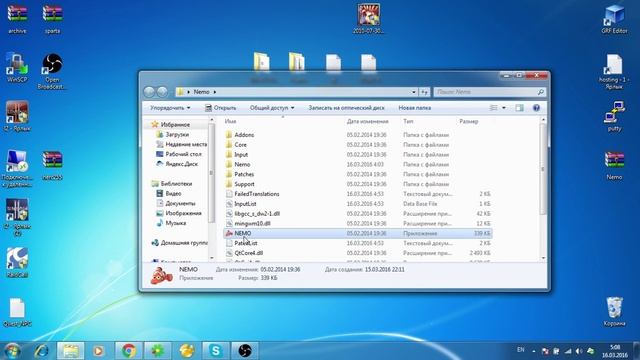This screenshot has height=360, width=640.
Task: Open the image icon at top center of desktop
Action: coord(369,18)
